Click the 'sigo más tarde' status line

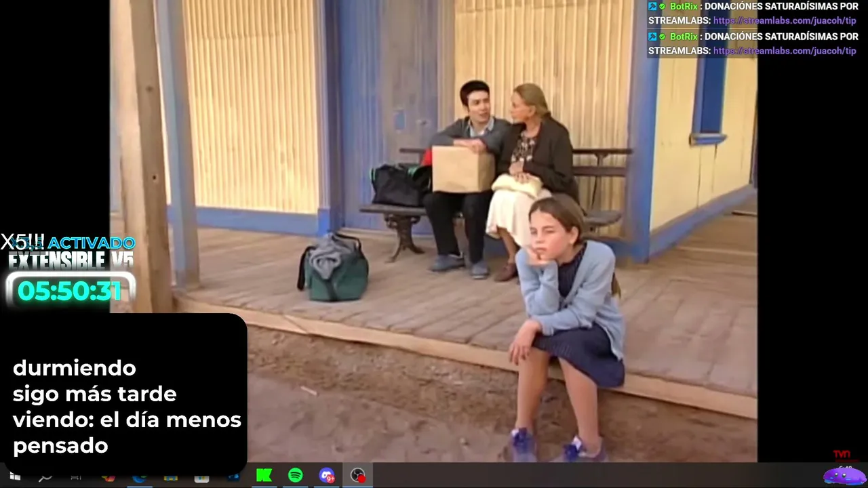[x=95, y=394]
